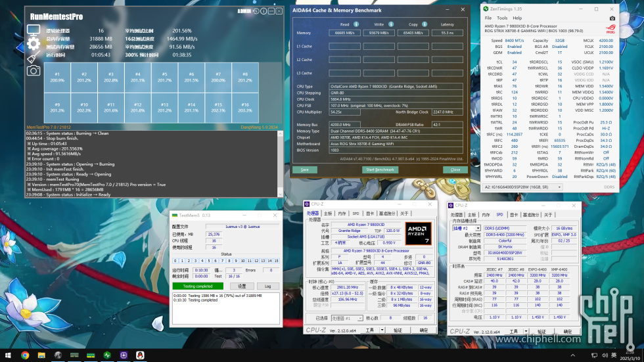Screen dimensions: 644x362
Task: Click Close button in AIDA64 benchmark window
Action: [x=455, y=170]
